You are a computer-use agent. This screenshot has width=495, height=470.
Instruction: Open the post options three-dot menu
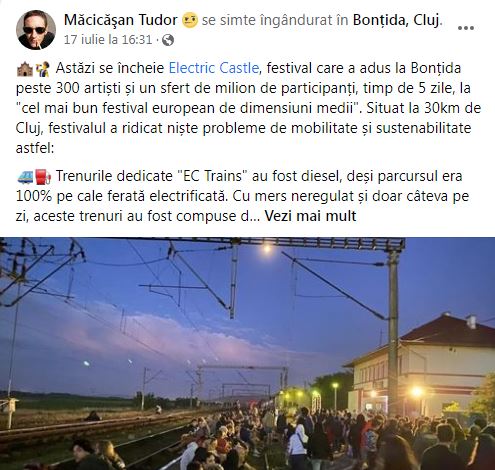(x=466, y=28)
